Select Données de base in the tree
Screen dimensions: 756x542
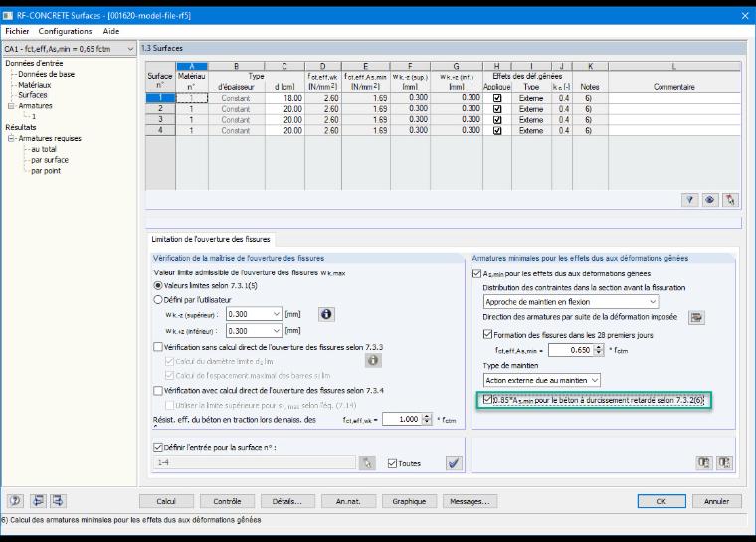point(47,74)
